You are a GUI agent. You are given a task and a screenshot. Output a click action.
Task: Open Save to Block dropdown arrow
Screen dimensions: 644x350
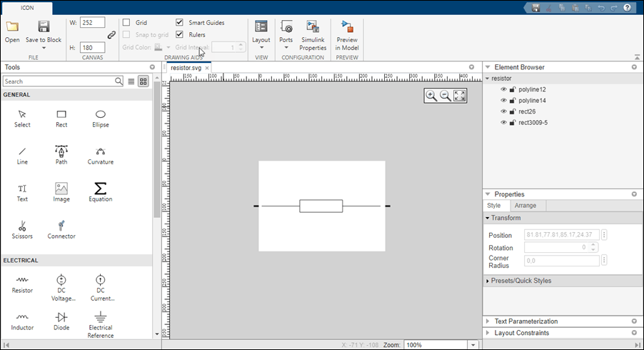44,48
